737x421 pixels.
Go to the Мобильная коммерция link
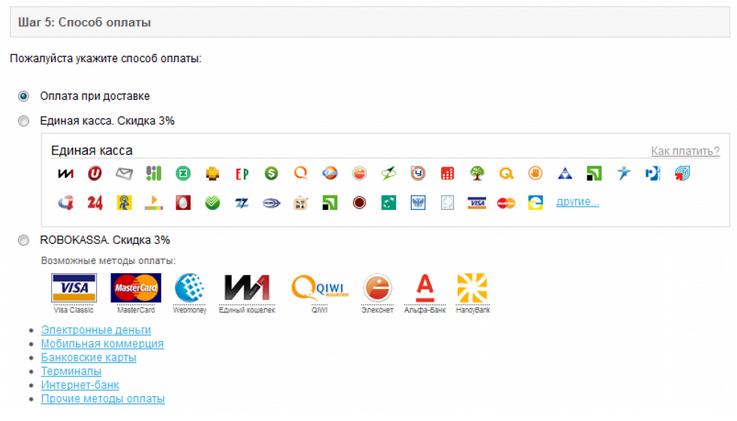point(102,344)
